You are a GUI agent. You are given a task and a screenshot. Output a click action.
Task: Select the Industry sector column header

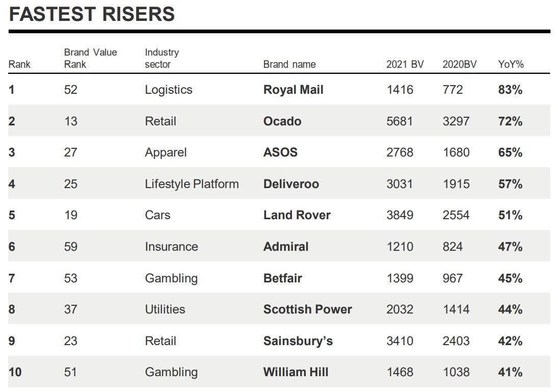pos(162,58)
